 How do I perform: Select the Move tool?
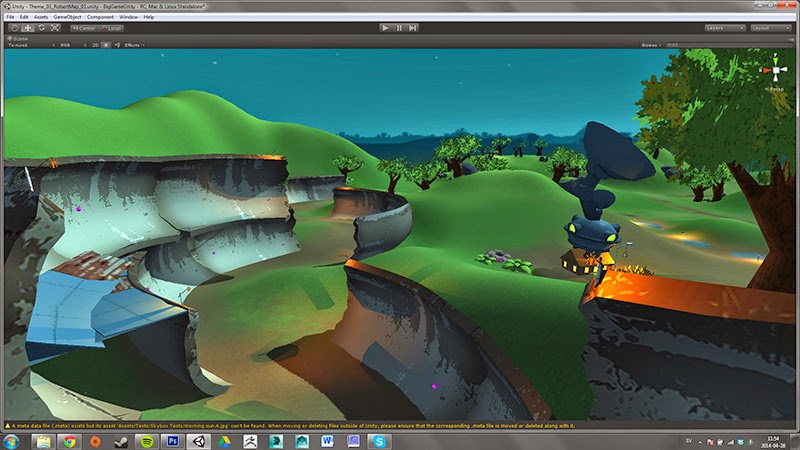[27, 28]
